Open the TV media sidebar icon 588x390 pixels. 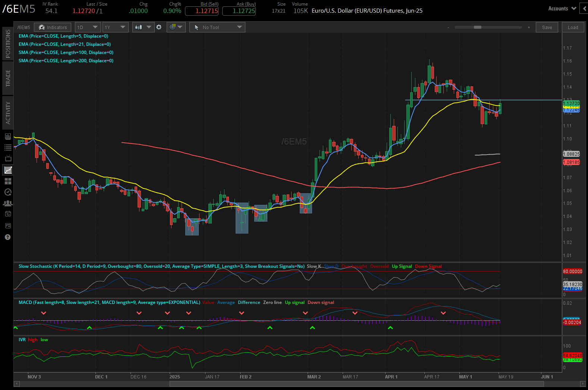pyautogui.click(x=8, y=159)
